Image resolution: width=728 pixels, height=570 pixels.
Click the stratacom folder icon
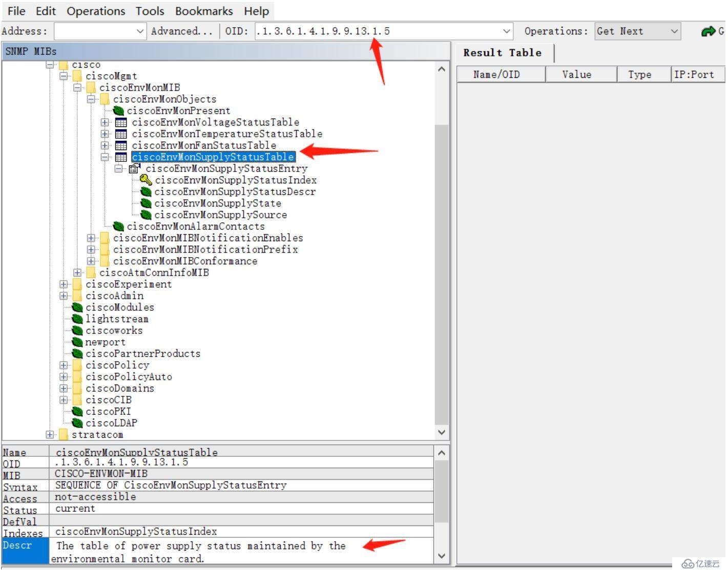pos(64,435)
